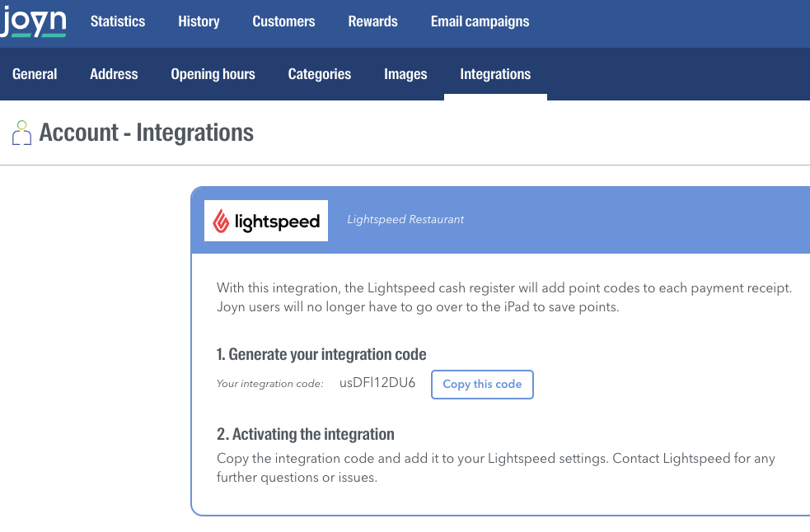
Task: Click the Joyn logo
Action: click(x=33, y=21)
